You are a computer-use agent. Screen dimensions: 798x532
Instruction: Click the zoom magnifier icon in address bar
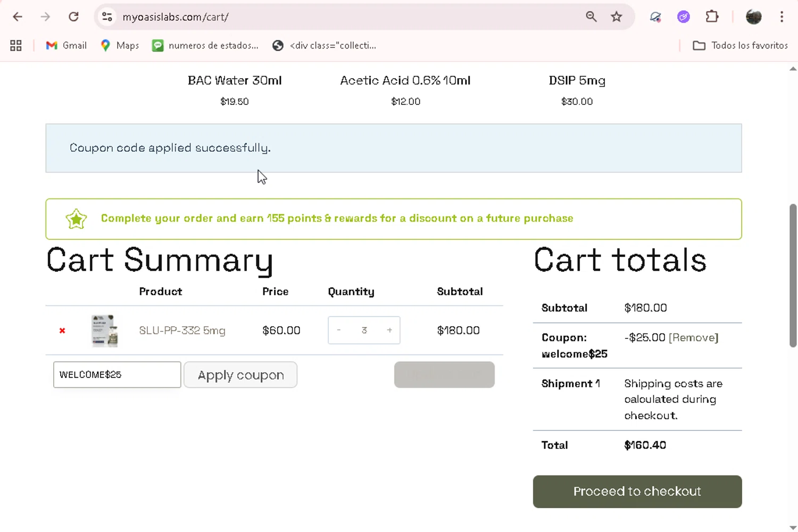591,17
